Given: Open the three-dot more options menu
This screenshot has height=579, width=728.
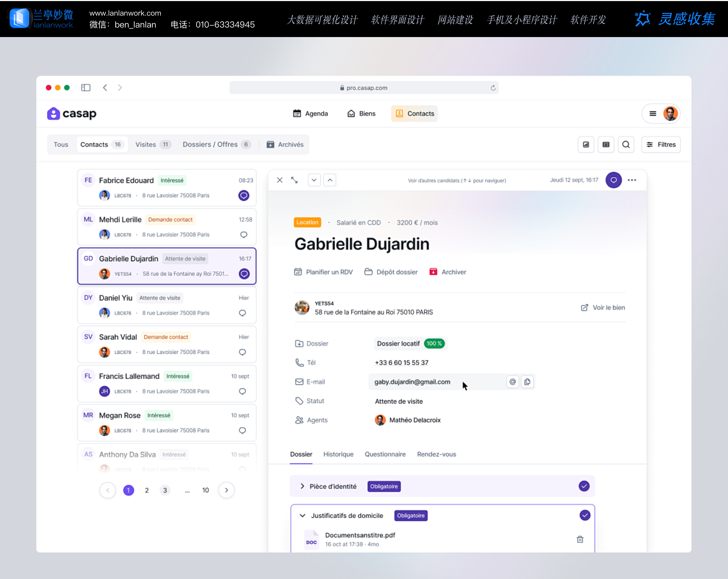Looking at the screenshot, I should point(632,180).
